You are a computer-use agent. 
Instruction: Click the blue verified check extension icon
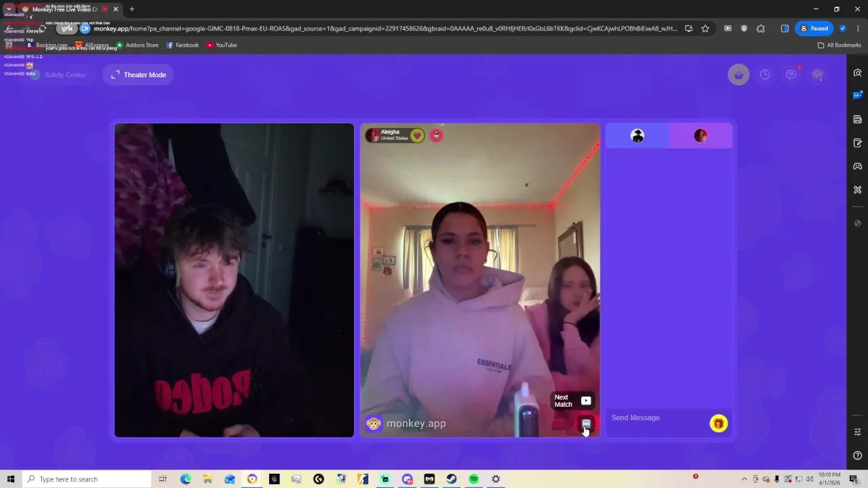842,28
